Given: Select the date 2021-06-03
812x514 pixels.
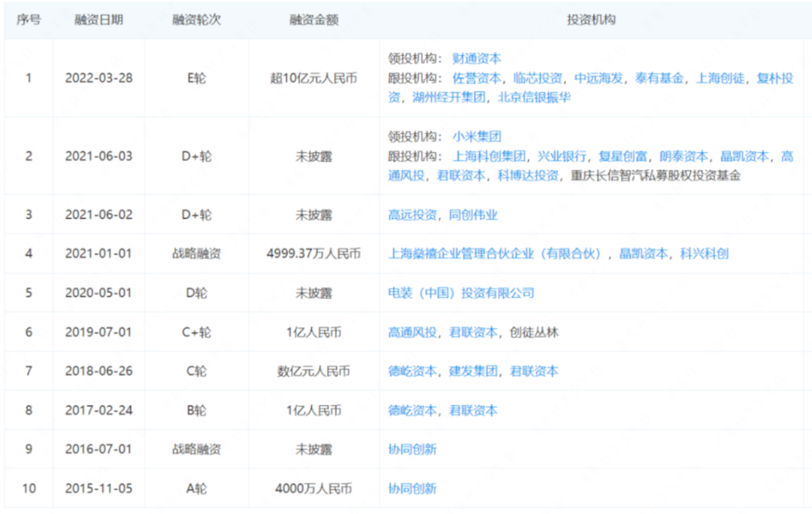Looking at the screenshot, I should (99, 157).
